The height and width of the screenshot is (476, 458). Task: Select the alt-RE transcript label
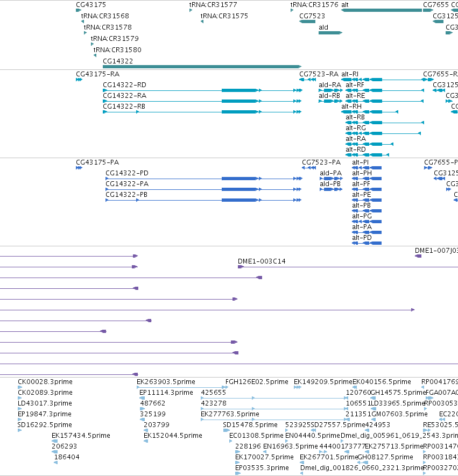coord(355,96)
